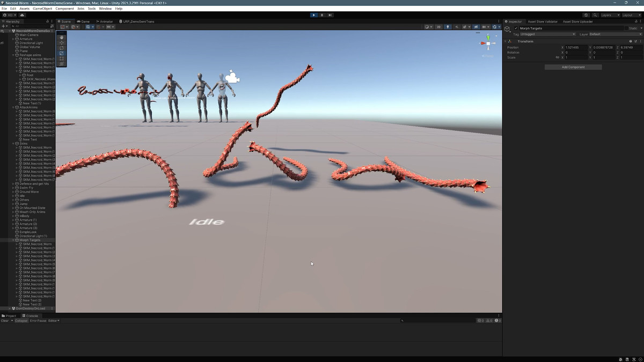The height and width of the screenshot is (362, 644).
Task: Click the Add Component button
Action: coord(573,67)
